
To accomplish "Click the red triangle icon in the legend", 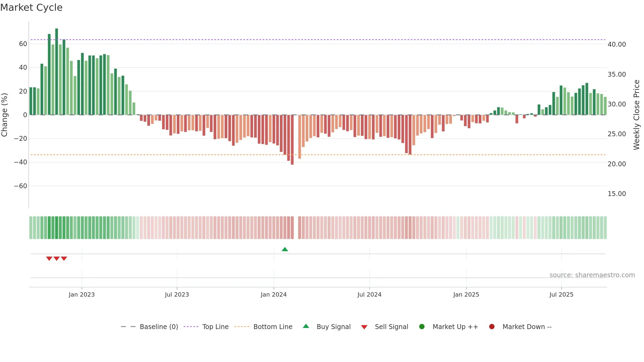I will tap(364, 327).
